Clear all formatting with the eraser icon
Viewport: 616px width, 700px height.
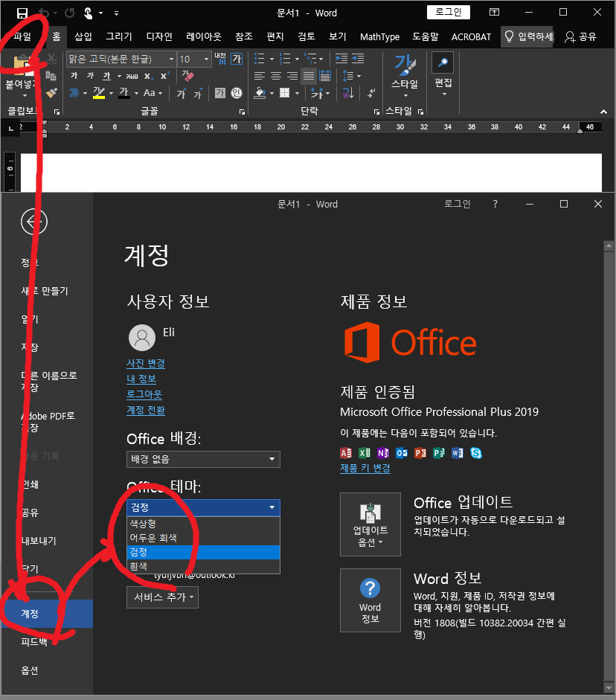(188, 76)
